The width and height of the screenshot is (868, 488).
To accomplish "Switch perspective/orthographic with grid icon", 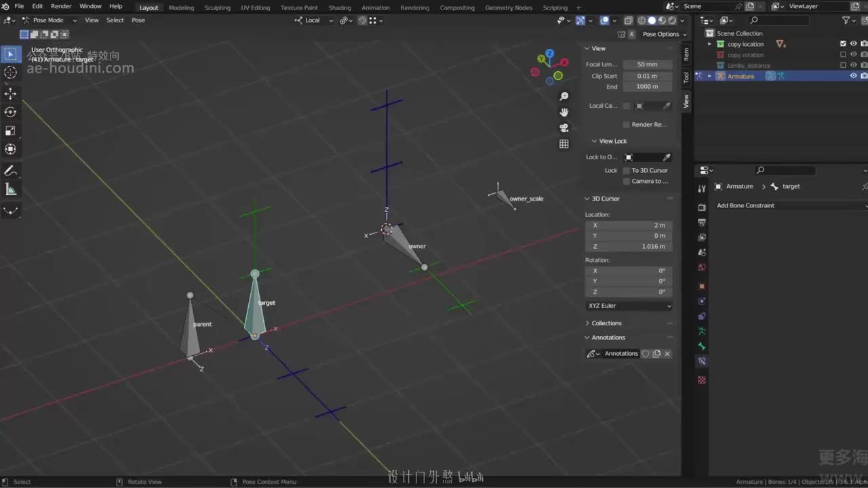I will (x=564, y=144).
